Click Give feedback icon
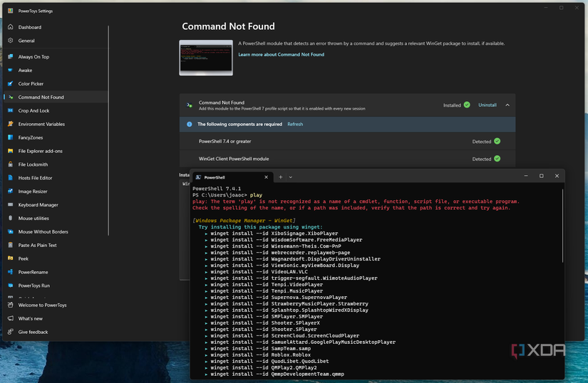Viewport: 588px width, 383px height. (11, 332)
